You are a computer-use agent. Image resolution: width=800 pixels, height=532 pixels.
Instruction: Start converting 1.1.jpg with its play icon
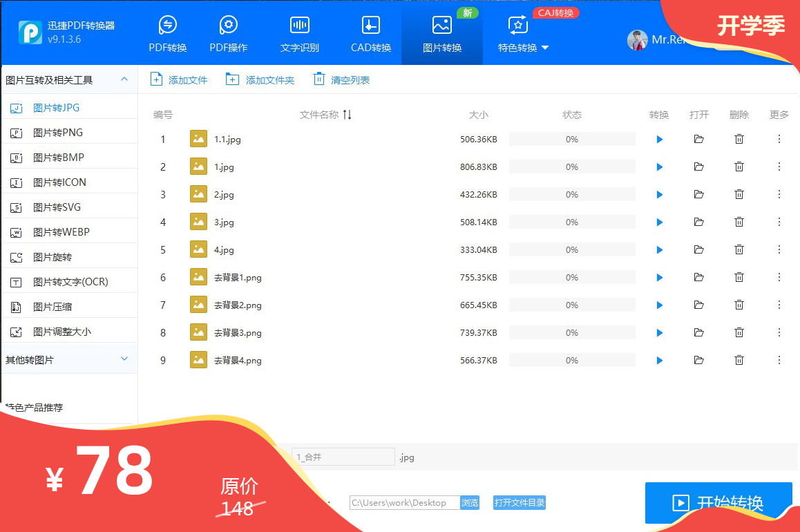click(x=658, y=139)
